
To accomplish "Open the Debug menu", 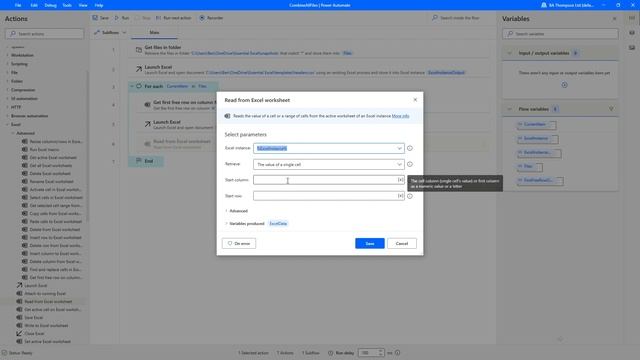I will 51,5.
